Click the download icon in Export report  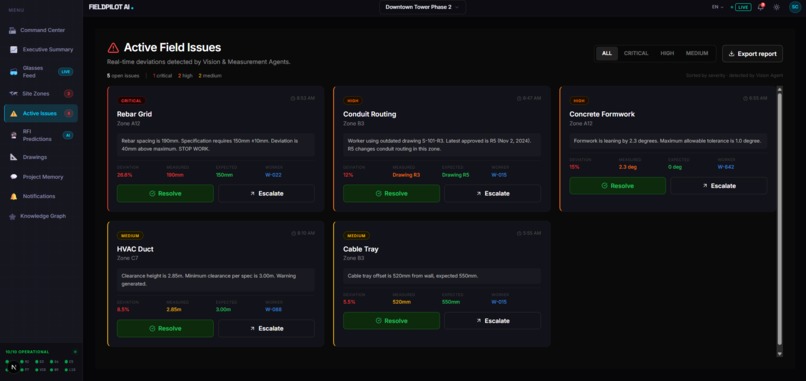pyautogui.click(x=732, y=54)
